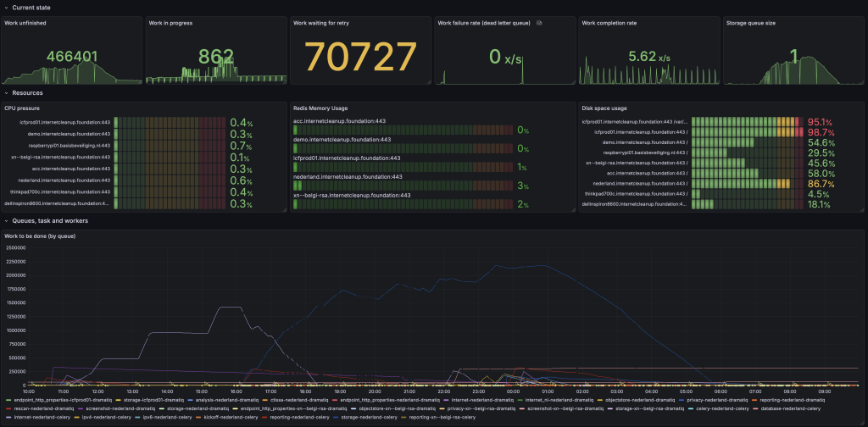
Task: Click resize handle of Work unfinished panel
Action: tap(140, 82)
